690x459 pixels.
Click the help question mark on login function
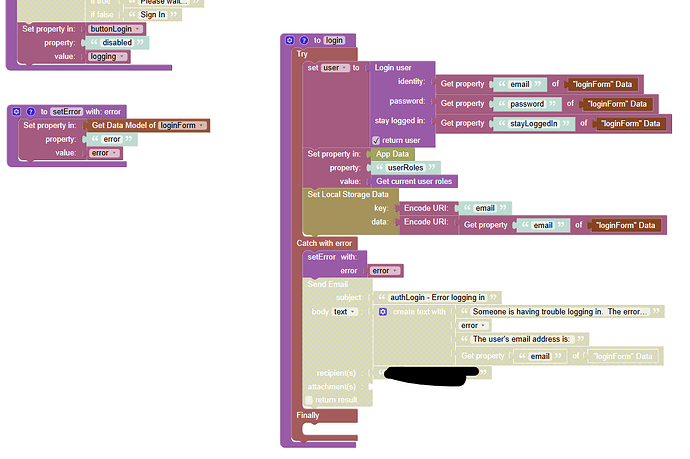[x=303, y=40]
